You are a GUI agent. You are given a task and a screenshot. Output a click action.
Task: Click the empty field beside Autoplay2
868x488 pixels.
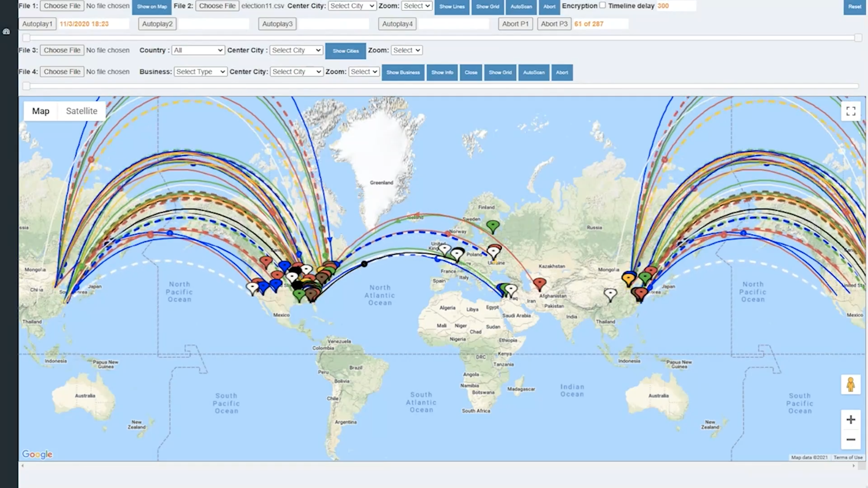[x=214, y=24]
